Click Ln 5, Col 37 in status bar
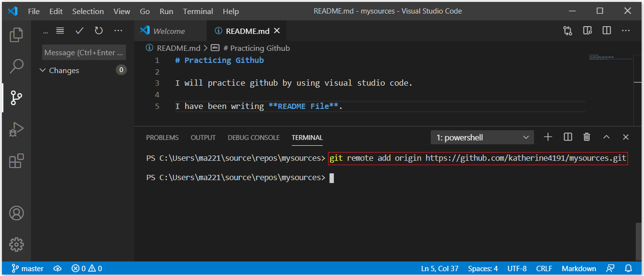The image size is (644, 276). click(440, 268)
